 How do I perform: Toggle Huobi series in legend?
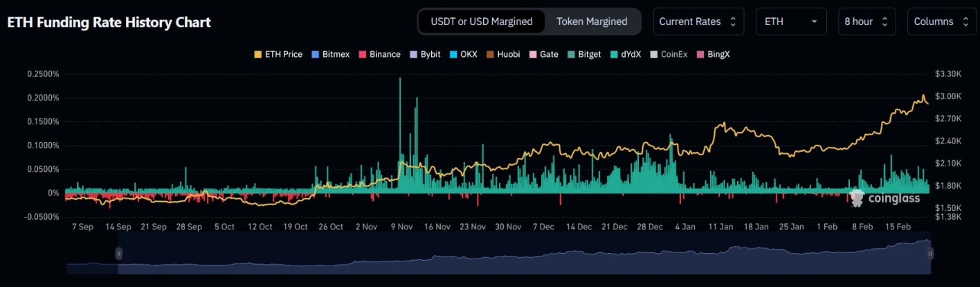pyautogui.click(x=502, y=54)
